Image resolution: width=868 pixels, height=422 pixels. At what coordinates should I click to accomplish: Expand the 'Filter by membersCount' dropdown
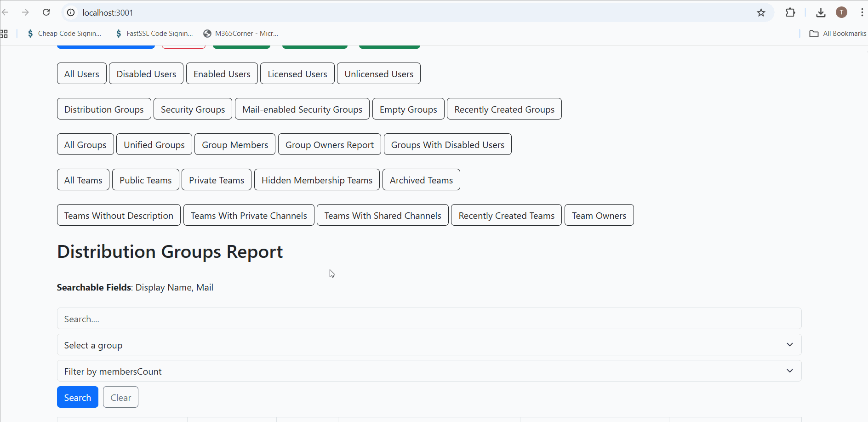tap(428, 371)
